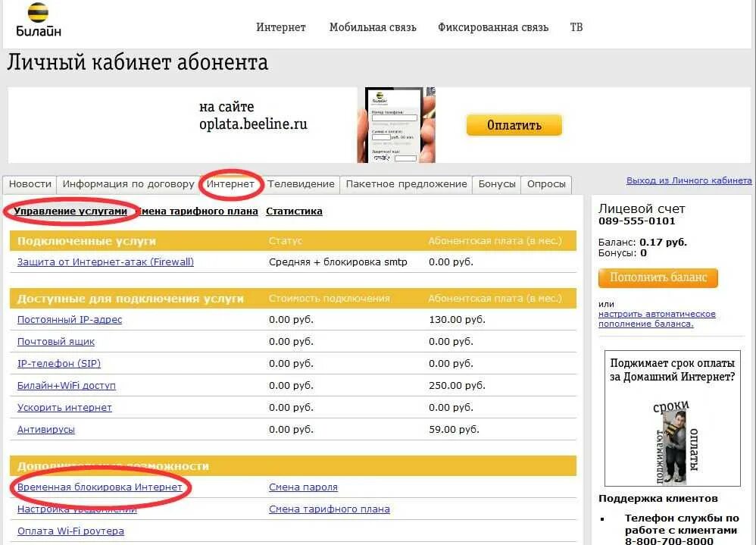The width and height of the screenshot is (756, 545).
Task: Click Выход из Личного кабинета link
Action: pyautogui.click(x=689, y=180)
